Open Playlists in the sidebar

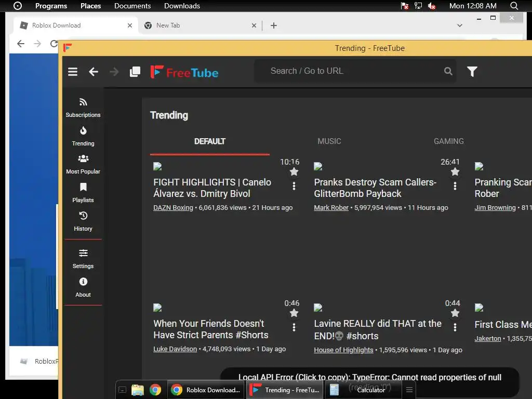coord(83,193)
